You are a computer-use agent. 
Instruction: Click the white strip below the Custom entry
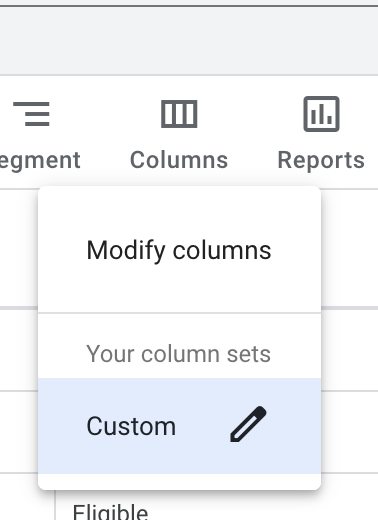click(179, 481)
